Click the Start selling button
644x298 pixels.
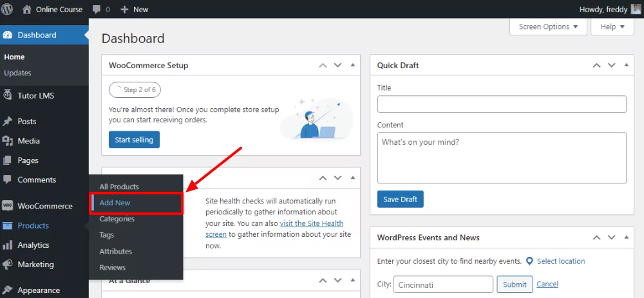point(134,140)
